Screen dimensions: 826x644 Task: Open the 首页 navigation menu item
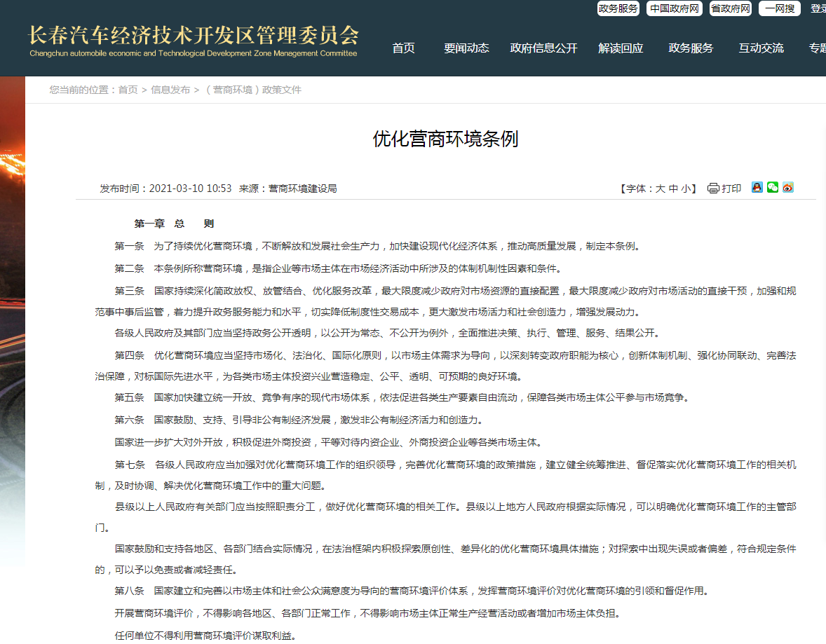(403, 48)
